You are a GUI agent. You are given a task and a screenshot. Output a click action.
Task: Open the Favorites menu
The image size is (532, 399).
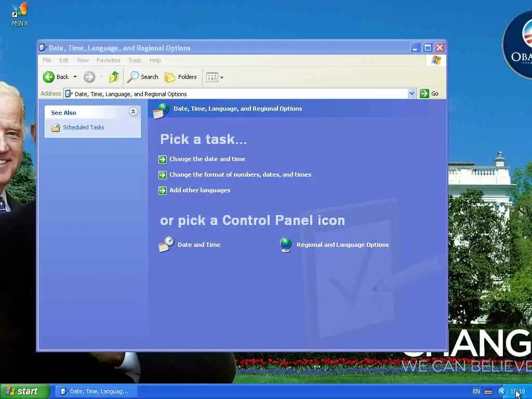click(x=108, y=60)
